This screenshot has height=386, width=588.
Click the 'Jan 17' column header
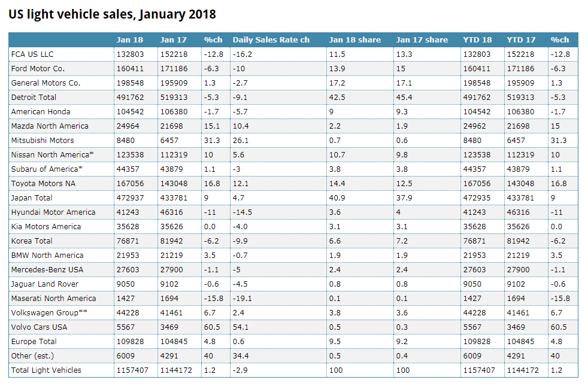(x=173, y=39)
